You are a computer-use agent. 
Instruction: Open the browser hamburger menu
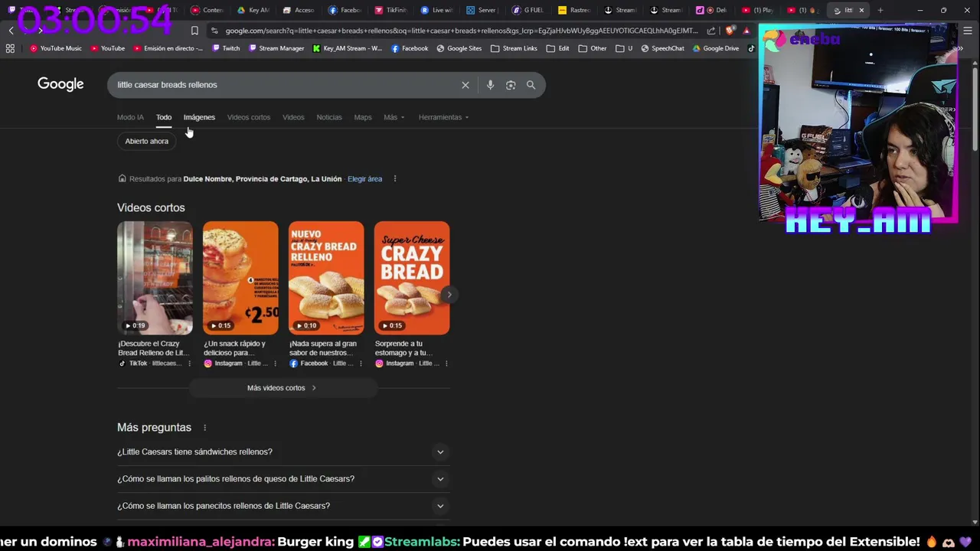pyautogui.click(x=968, y=31)
